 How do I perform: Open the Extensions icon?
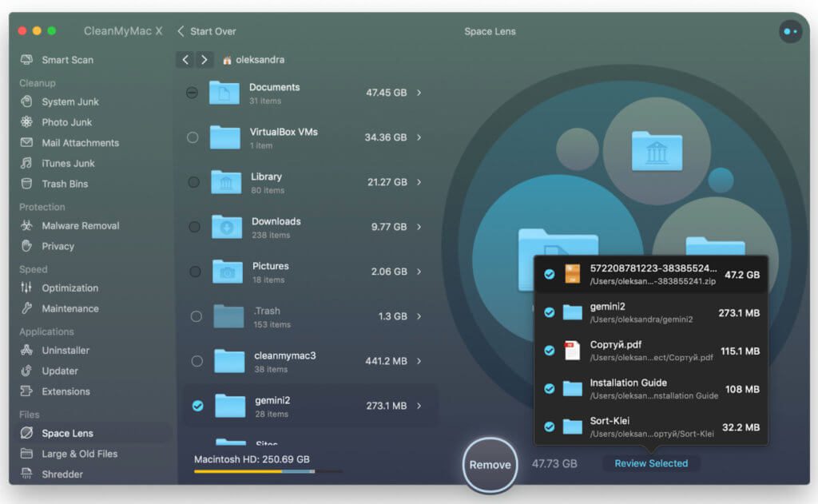point(26,391)
